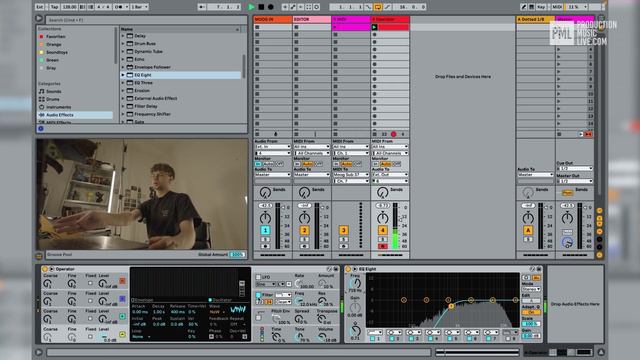
Task: Open the Operator Wave type dropdown
Action: coord(216,311)
